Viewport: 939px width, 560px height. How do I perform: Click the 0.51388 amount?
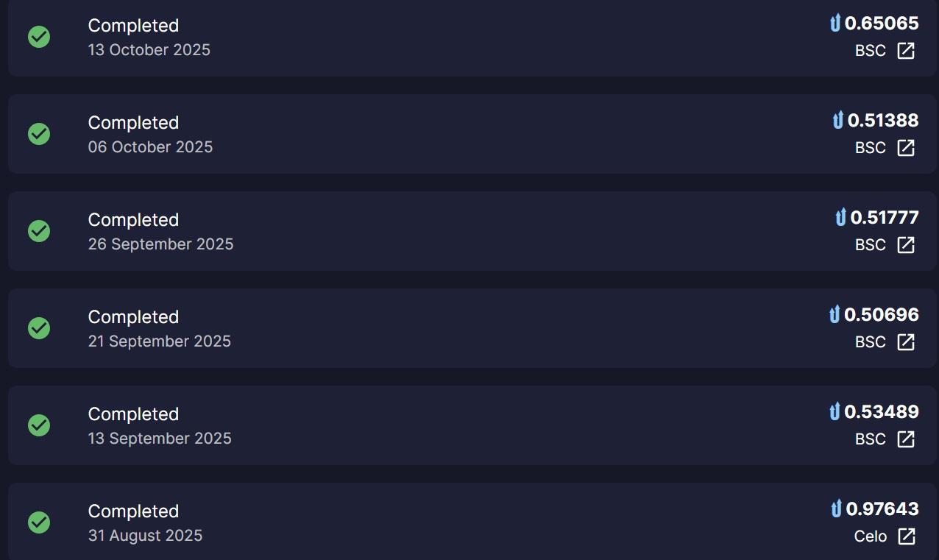tap(883, 120)
